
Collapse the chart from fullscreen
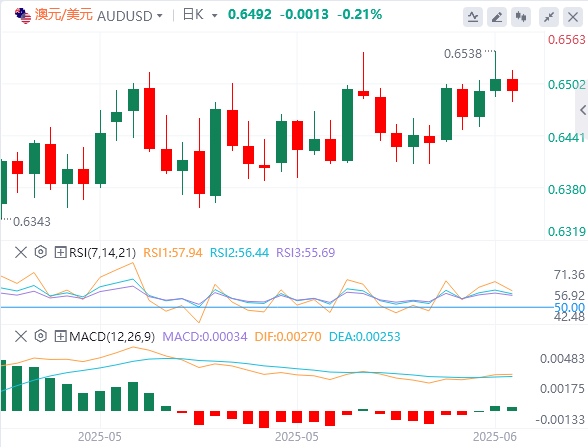click(x=549, y=17)
